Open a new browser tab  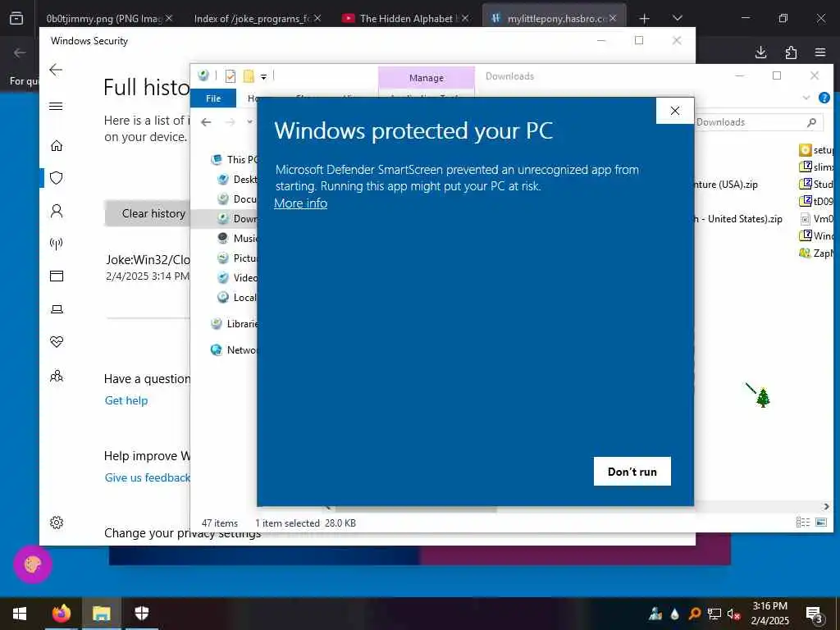click(x=645, y=19)
